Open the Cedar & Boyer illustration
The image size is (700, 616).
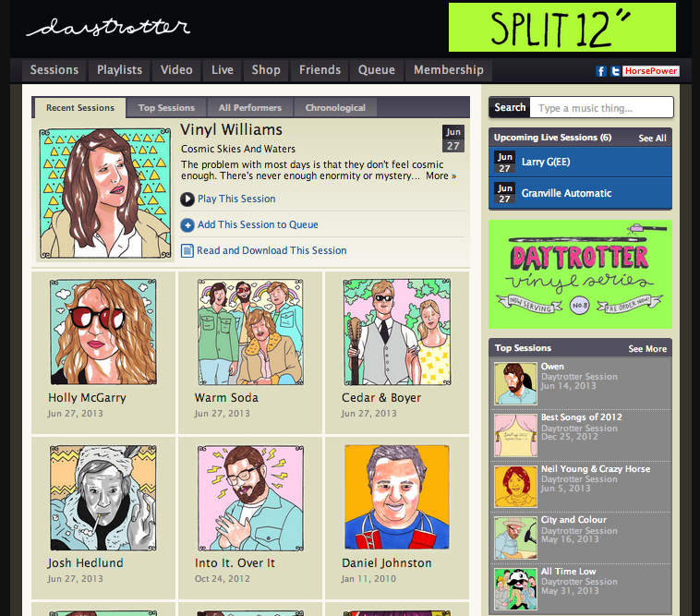[x=397, y=332]
